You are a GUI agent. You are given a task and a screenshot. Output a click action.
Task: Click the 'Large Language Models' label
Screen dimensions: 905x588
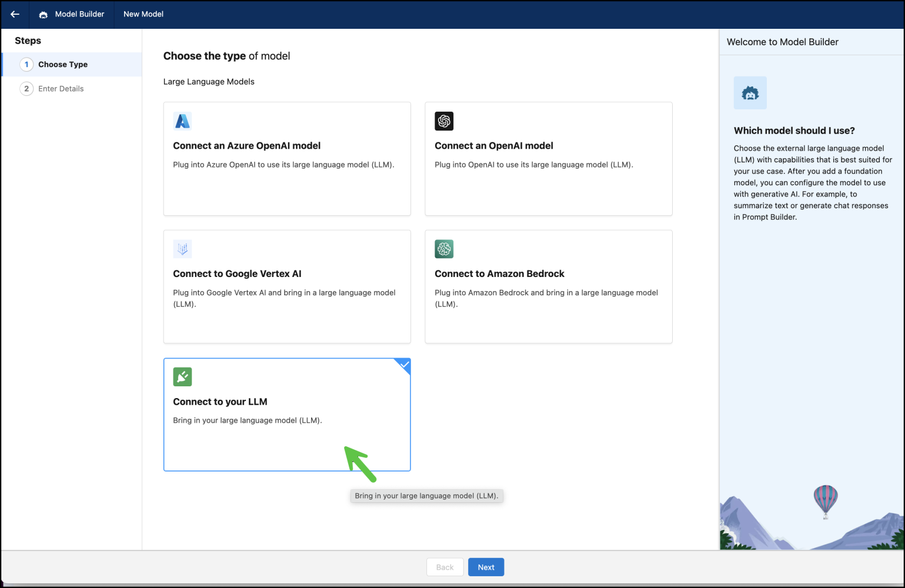tap(209, 82)
